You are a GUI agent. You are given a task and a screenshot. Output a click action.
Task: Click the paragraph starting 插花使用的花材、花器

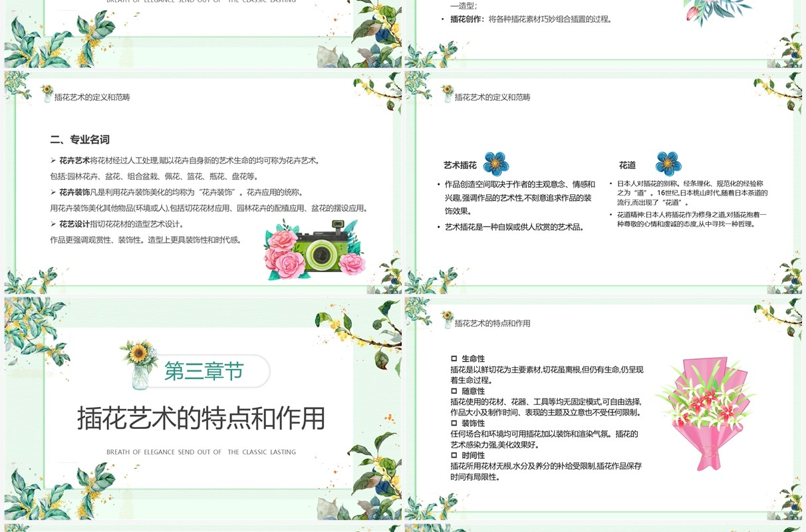(546, 407)
